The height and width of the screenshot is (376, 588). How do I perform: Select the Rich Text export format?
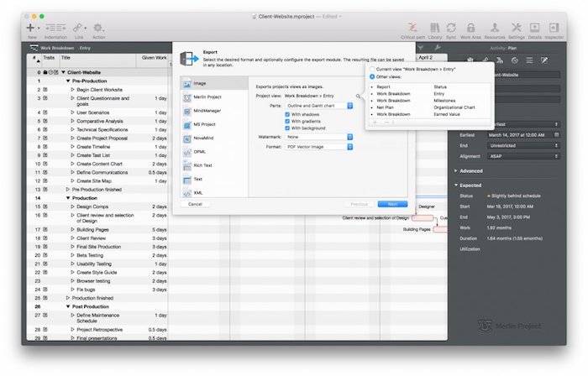pos(214,165)
